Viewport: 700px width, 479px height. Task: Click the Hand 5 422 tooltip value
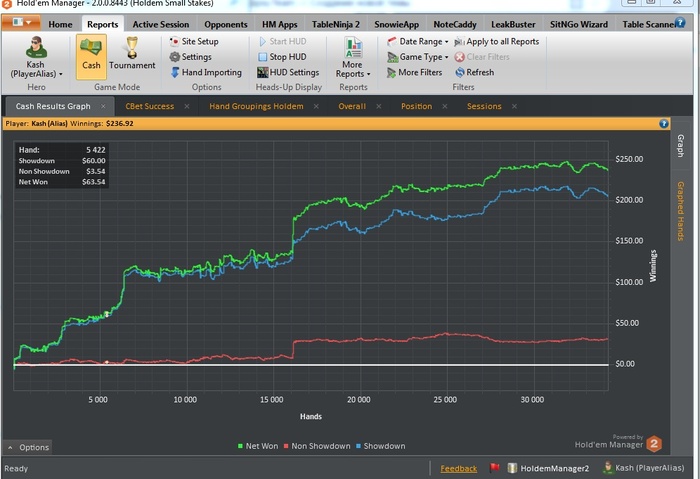tap(96, 150)
